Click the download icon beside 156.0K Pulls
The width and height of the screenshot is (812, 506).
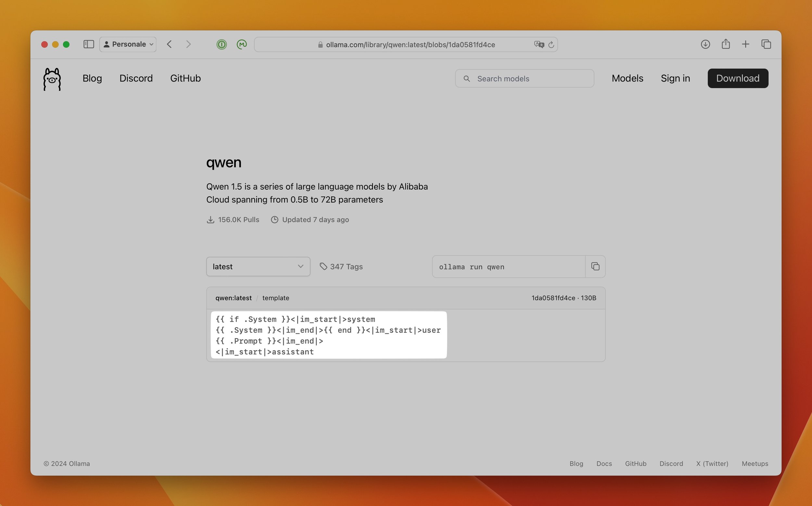(210, 220)
